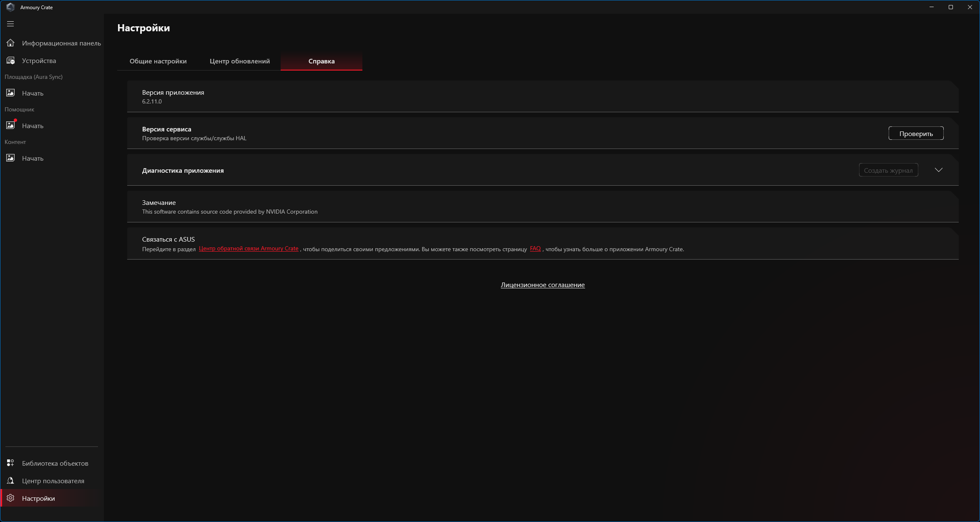Open the home dashboard icon (Информационная панель)

coord(10,43)
